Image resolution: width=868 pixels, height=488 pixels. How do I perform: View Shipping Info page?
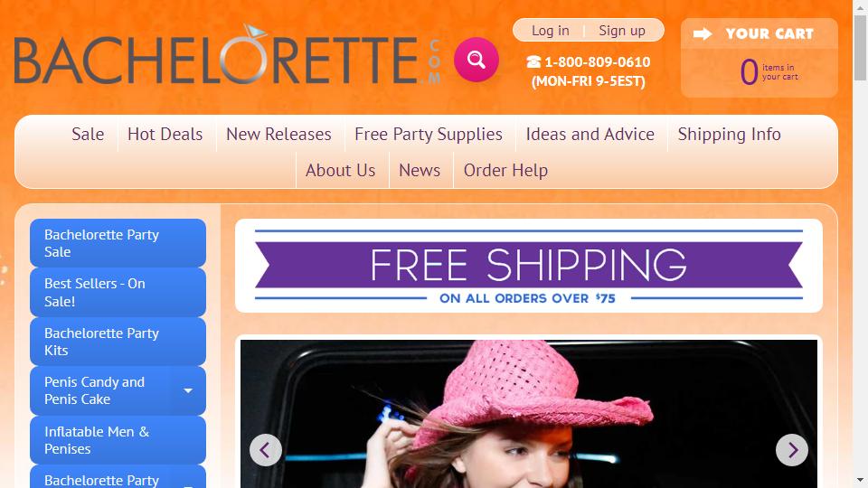729,134
